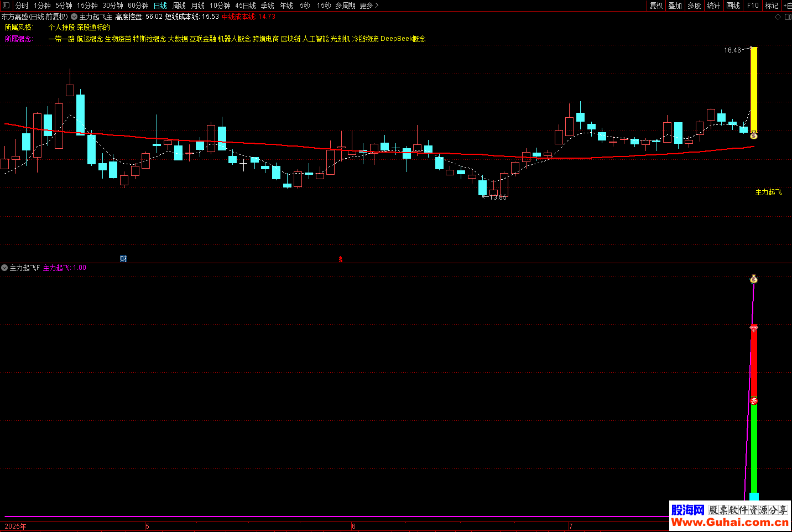Click the 特斯拉概念 concept tag

[149, 39]
